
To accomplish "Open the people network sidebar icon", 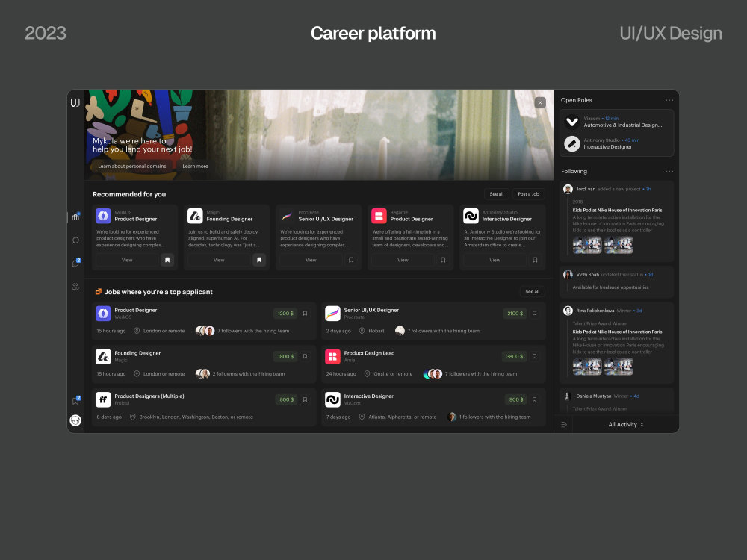I will point(75,287).
